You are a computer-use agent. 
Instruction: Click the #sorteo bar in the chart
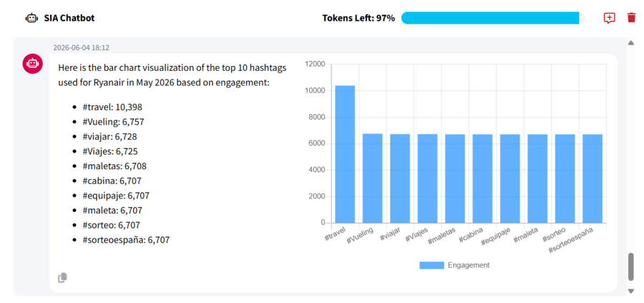(565, 179)
